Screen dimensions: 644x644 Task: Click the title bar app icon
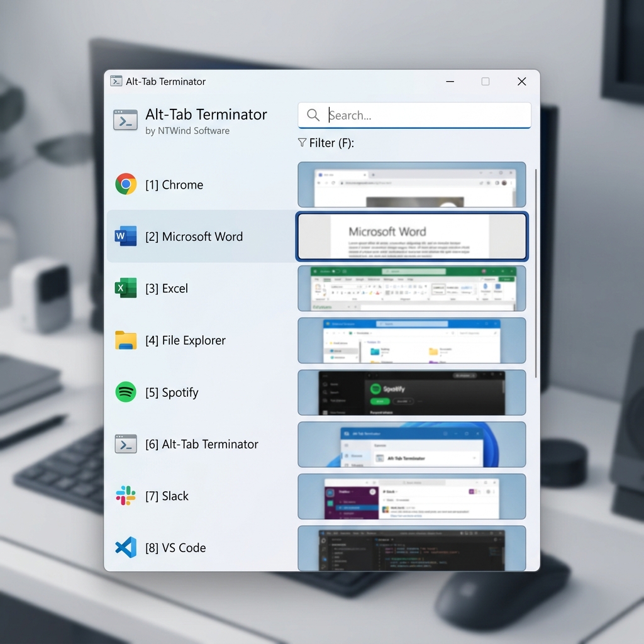(116, 81)
